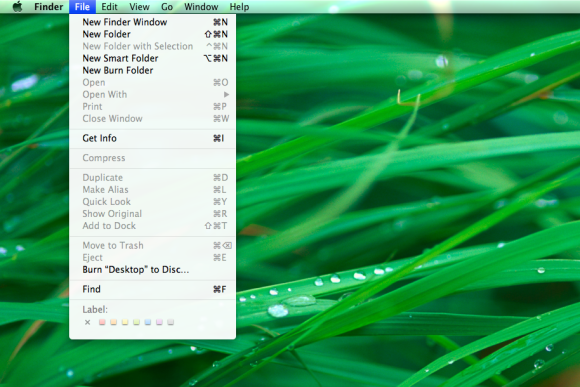Screen dimensions: 580x387
Task: Open the Go menu in menu bar
Action: coord(167,7)
